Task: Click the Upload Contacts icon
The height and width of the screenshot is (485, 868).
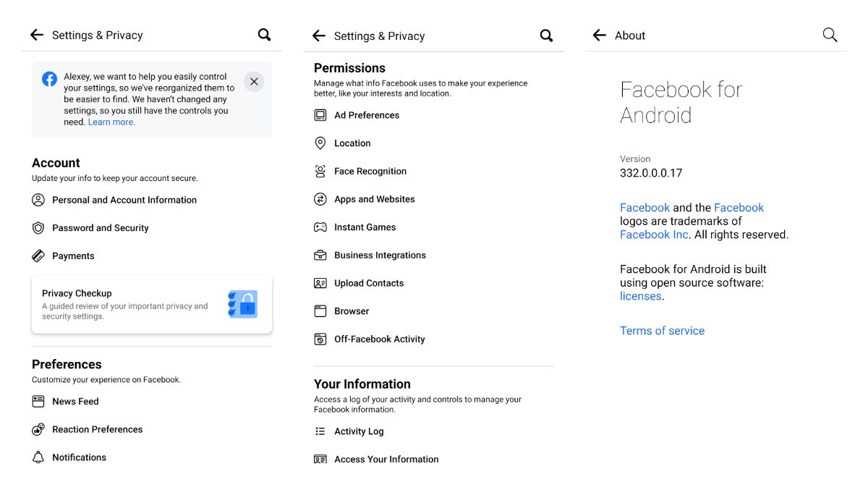Action: pos(320,283)
